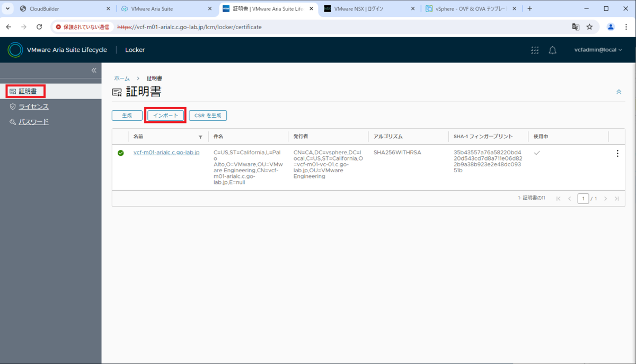636x364 pixels.
Task: Close the CloudBuilder browser tab
Action: [108, 9]
